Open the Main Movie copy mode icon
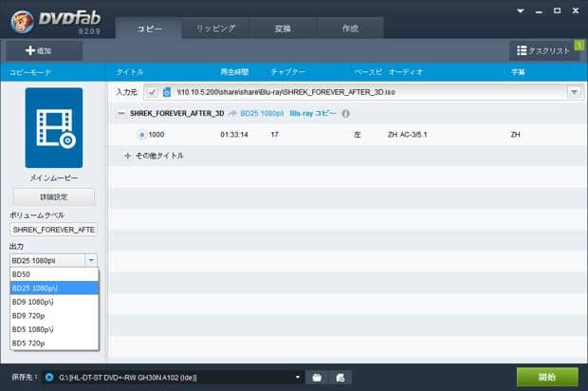This screenshot has width=588, height=391. [54, 127]
